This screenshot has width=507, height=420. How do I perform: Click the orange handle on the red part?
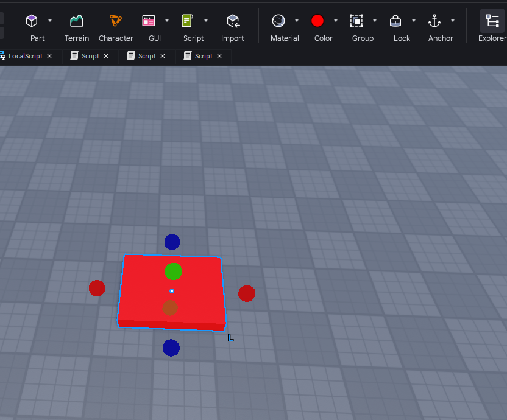(170, 308)
